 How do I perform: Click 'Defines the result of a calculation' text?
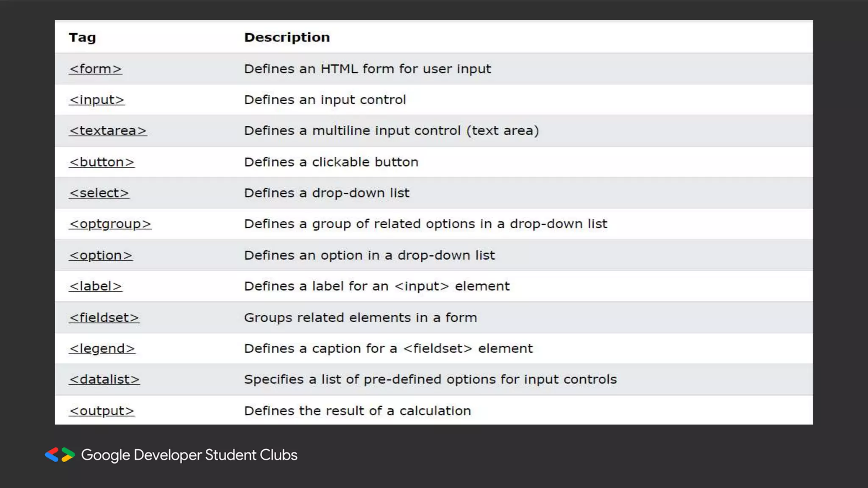pos(357,411)
